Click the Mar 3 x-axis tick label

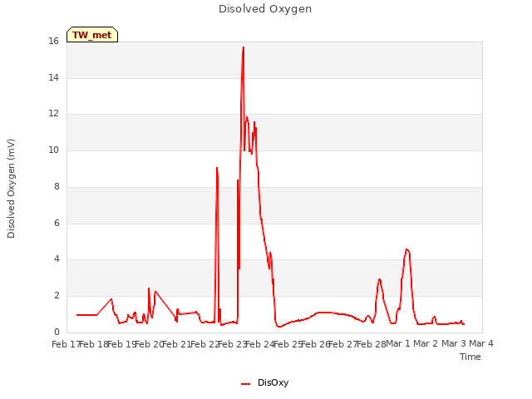pyautogui.click(x=454, y=343)
